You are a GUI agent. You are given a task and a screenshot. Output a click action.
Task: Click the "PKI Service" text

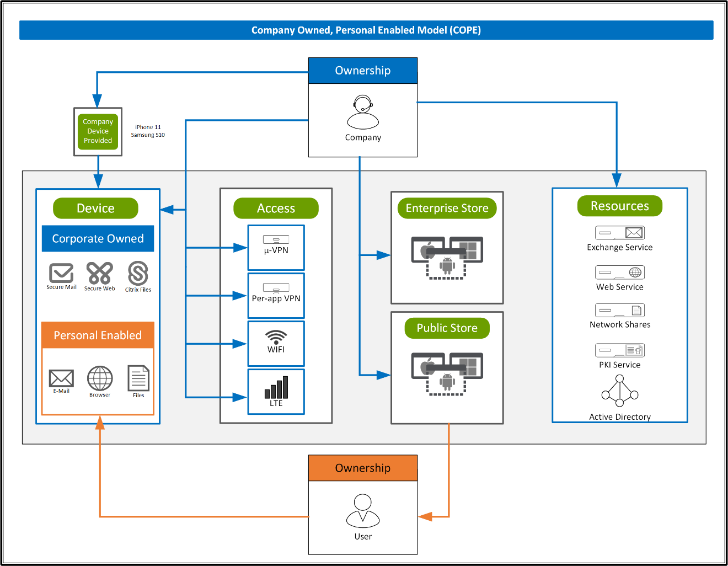point(620,365)
